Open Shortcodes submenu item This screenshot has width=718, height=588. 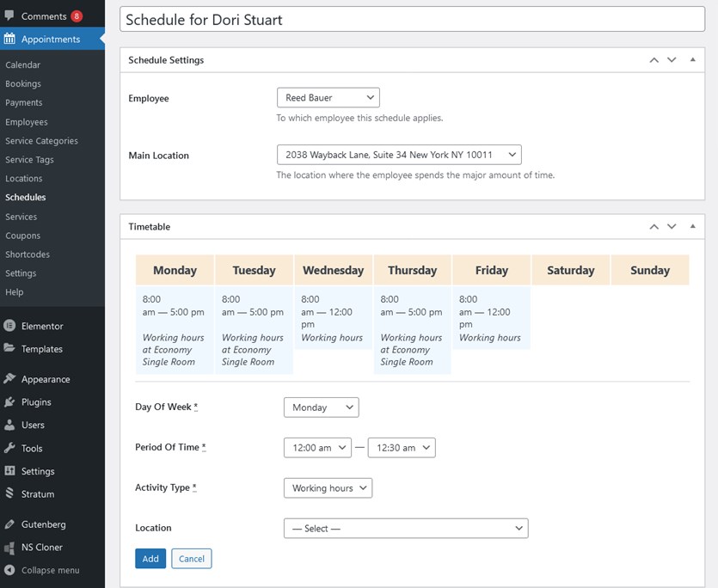point(28,254)
